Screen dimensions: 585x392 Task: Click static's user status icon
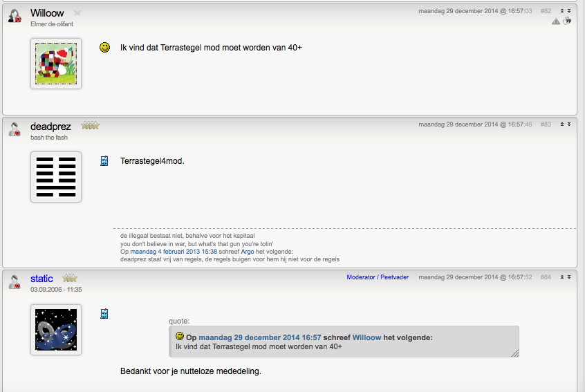pos(15,282)
